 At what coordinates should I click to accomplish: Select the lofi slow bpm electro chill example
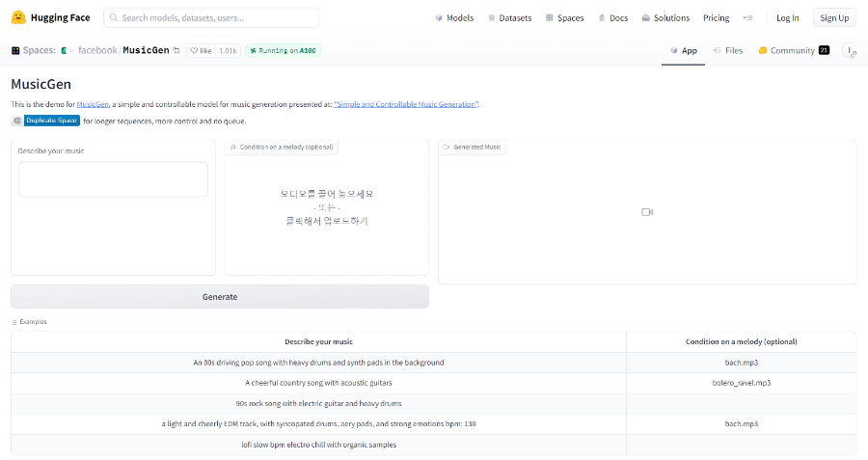click(x=318, y=445)
